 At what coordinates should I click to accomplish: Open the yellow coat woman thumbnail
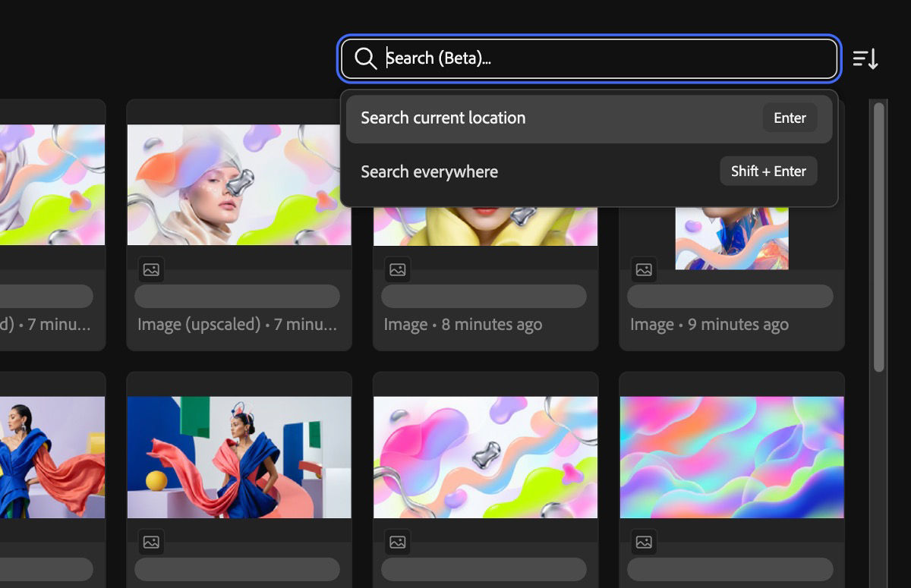pyautogui.click(x=485, y=226)
